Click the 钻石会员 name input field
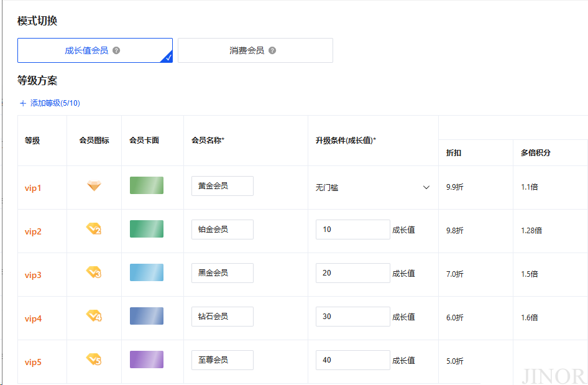 pyautogui.click(x=223, y=317)
